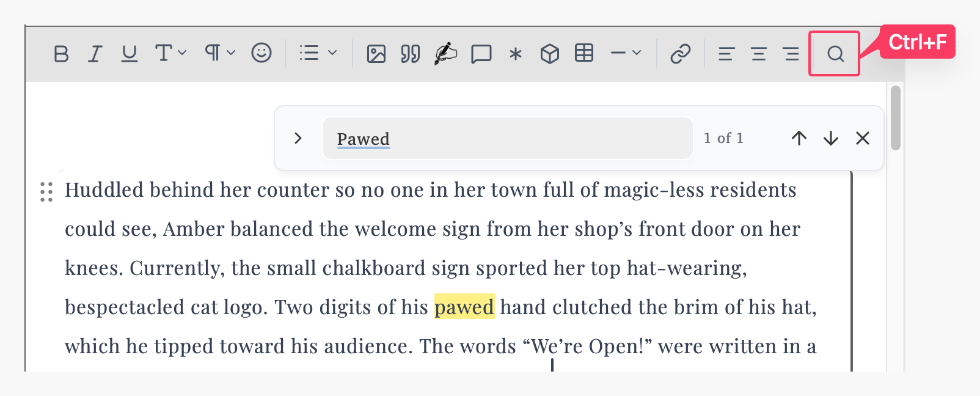
Task: Toggle underline formatting
Action: (x=129, y=54)
